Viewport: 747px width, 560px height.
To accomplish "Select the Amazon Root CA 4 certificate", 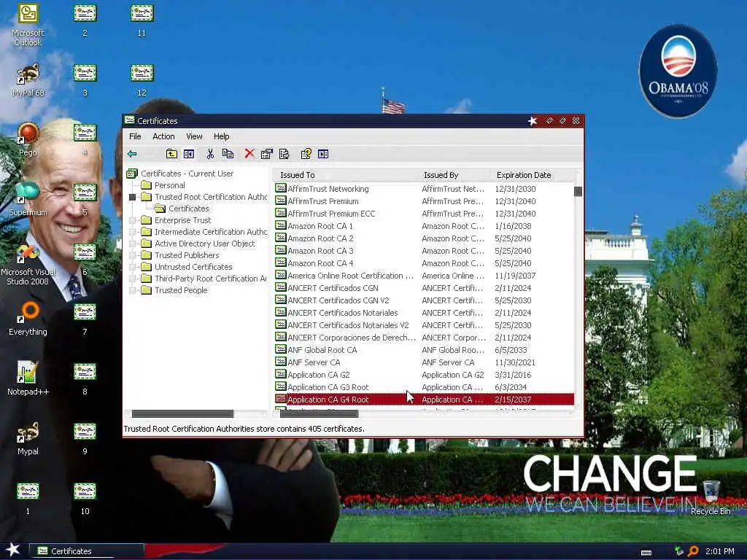I will click(x=424, y=263).
